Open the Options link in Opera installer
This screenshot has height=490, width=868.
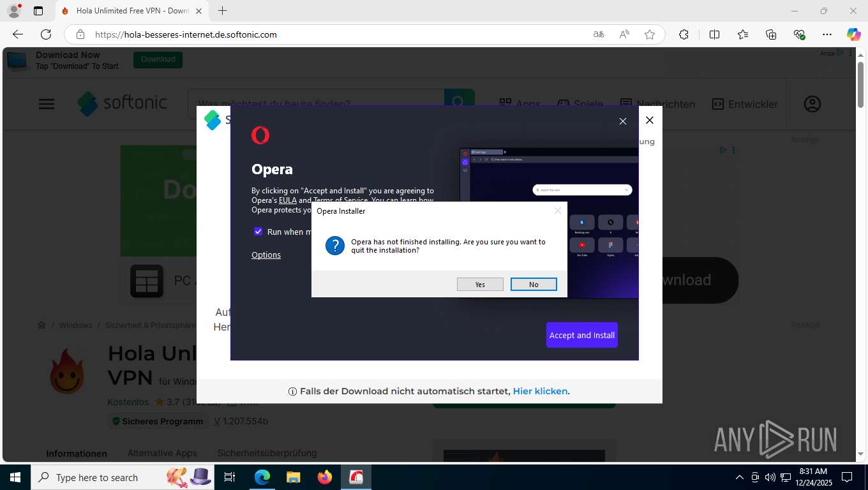266,255
